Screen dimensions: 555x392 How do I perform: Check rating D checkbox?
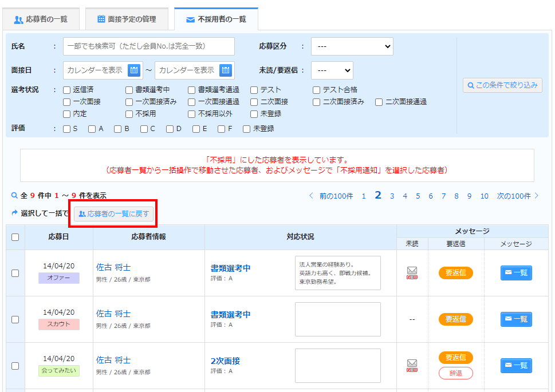click(x=170, y=129)
